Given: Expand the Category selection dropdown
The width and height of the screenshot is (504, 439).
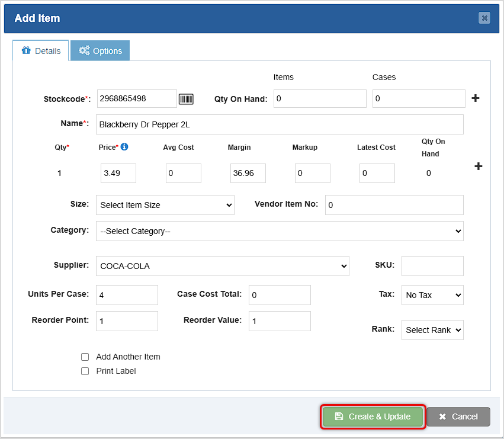Looking at the screenshot, I should tap(280, 231).
